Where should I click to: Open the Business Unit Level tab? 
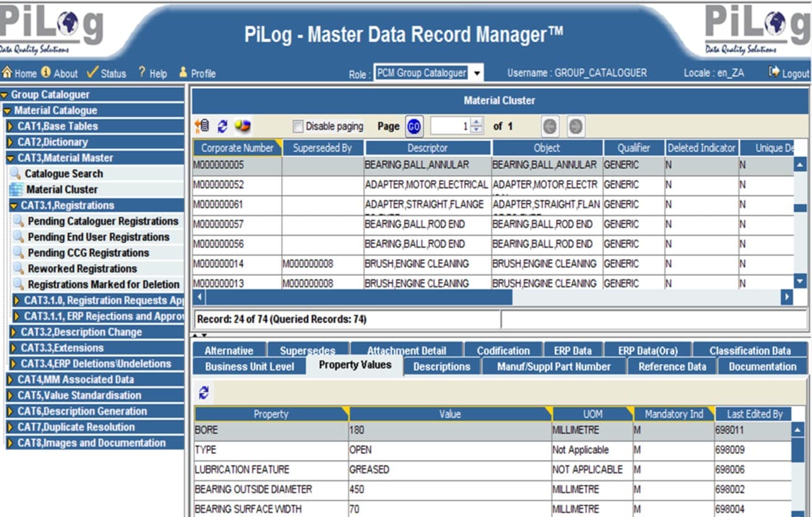pos(249,366)
